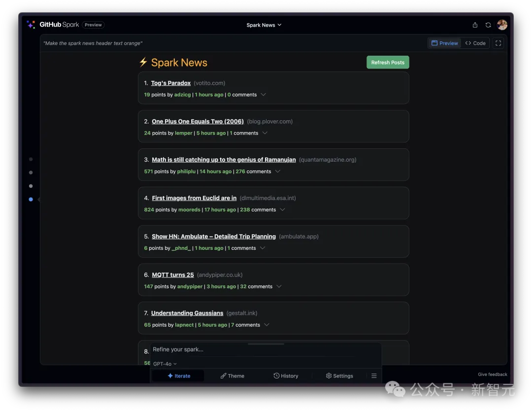Click the author name _phnd_
The height and width of the screenshot is (411, 532).
[x=181, y=248]
